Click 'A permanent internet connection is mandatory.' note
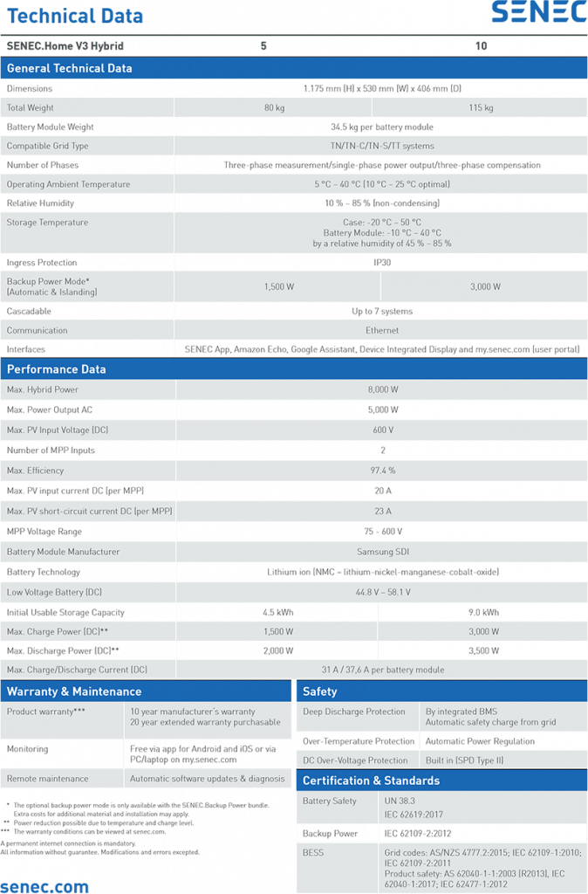 pyautogui.click(x=68, y=843)
